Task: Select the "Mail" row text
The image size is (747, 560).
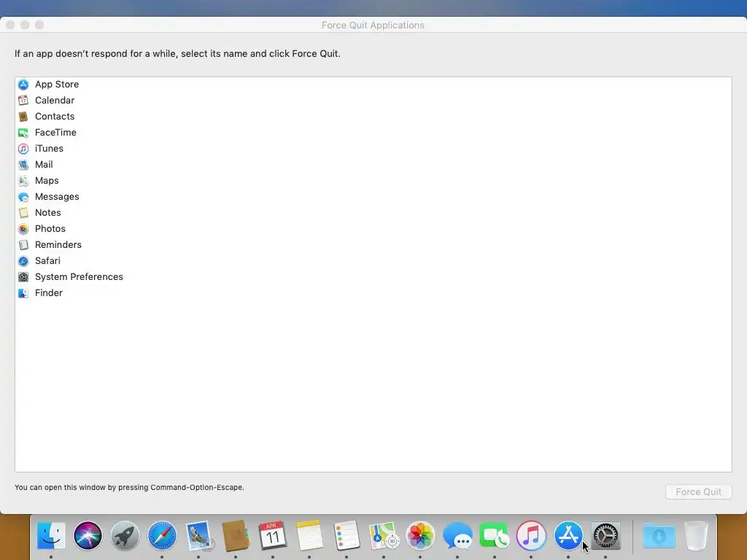Action: point(44,165)
